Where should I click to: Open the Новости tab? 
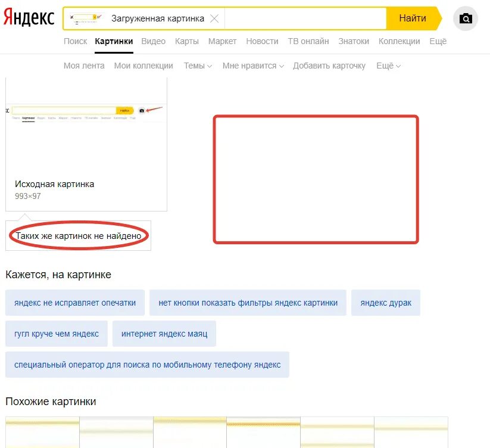[262, 41]
